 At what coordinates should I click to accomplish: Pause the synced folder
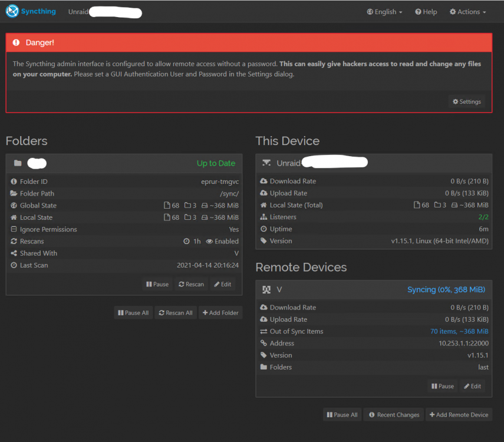(x=157, y=284)
